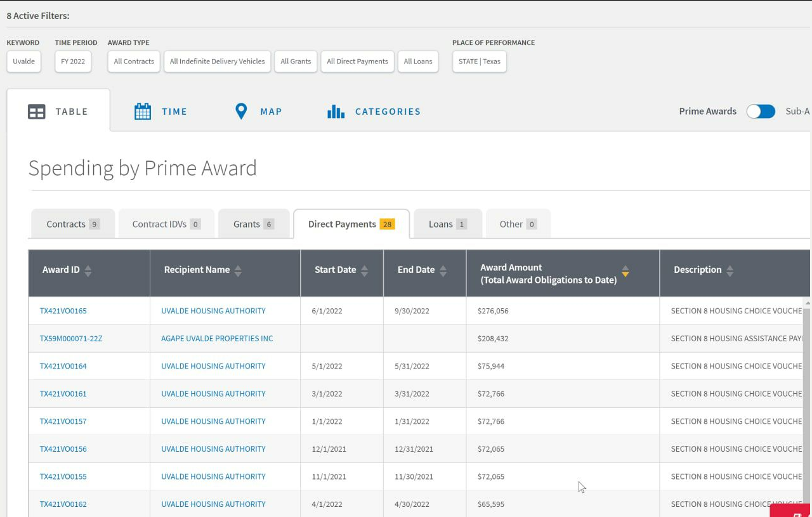The height and width of the screenshot is (517, 812).
Task: Select the 12/1/2021 start date cell
Action: tap(342, 449)
